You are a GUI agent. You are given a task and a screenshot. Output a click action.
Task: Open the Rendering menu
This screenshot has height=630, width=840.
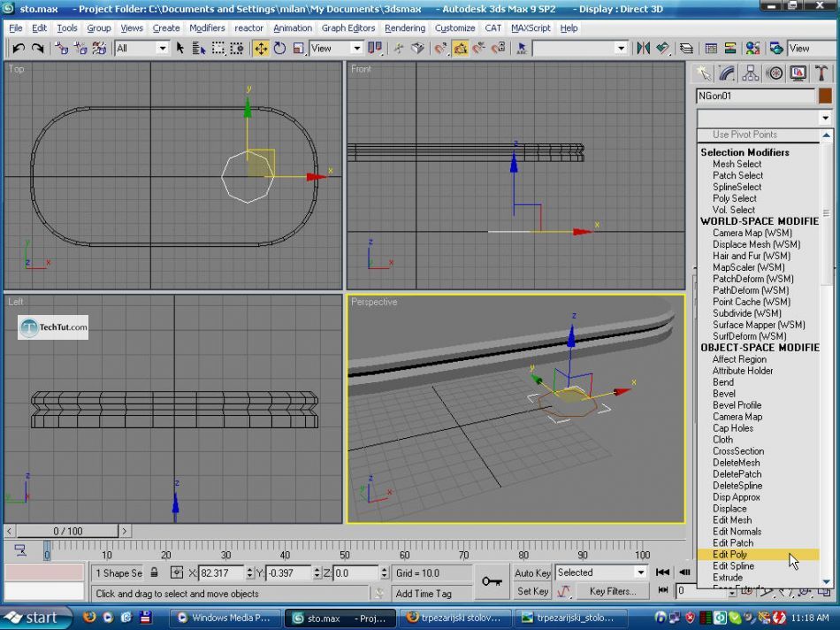pos(405,28)
